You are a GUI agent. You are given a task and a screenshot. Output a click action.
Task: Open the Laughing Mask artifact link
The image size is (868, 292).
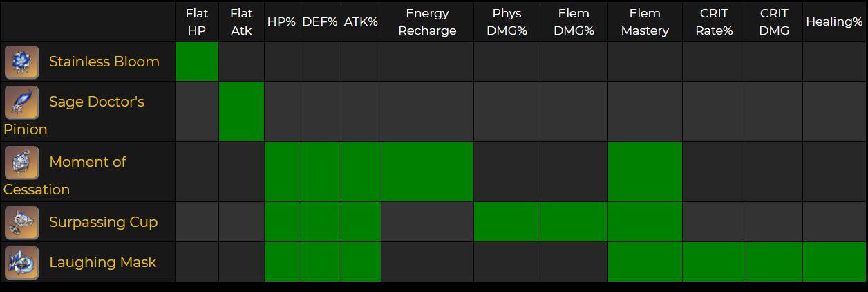102,262
